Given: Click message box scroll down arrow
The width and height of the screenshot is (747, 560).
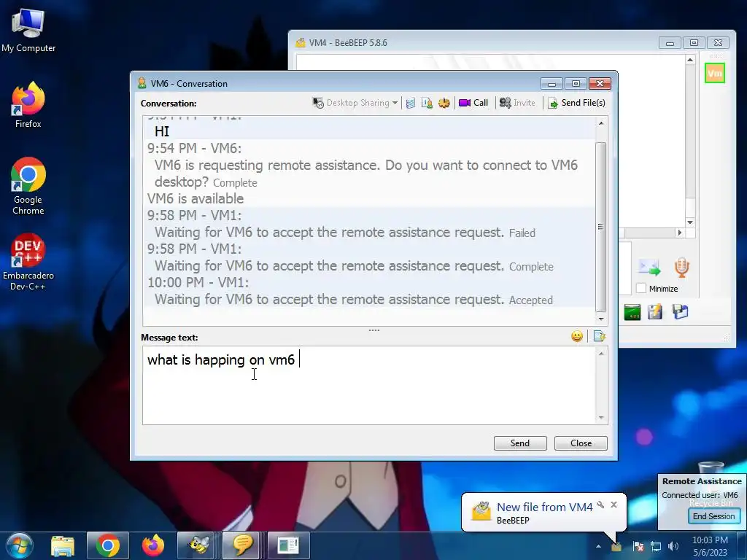Looking at the screenshot, I should tap(601, 418).
